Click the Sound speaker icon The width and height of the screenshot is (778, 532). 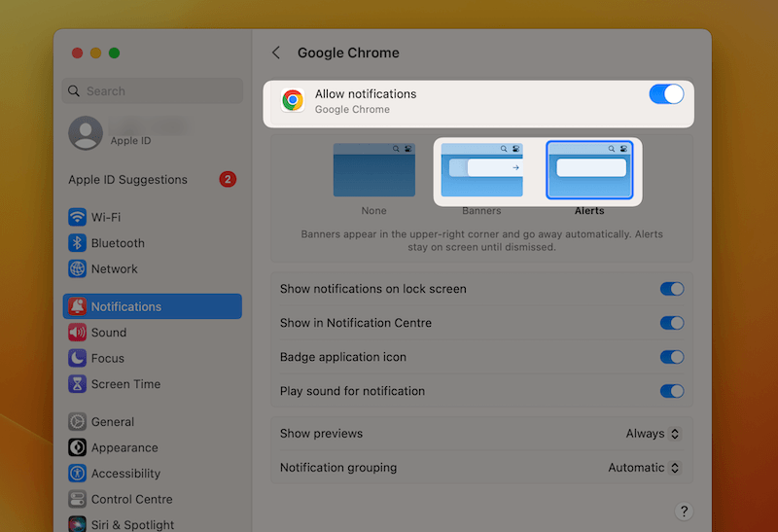click(77, 333)
